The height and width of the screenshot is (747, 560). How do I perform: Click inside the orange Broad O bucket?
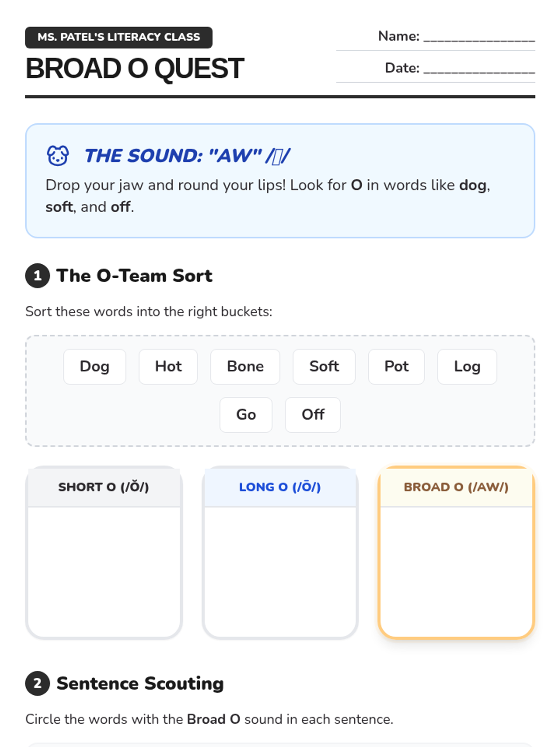click(456, 571)
